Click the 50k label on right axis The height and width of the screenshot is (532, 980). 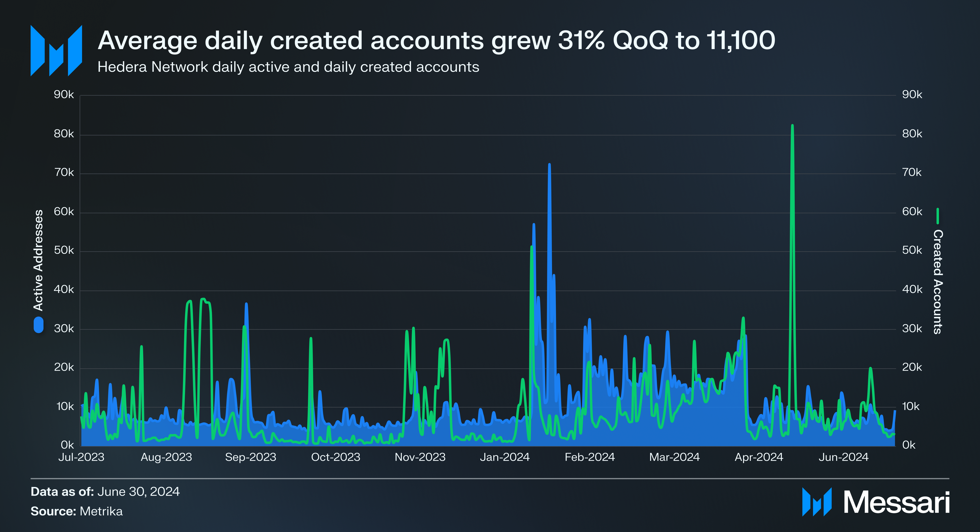coord(912,251)
